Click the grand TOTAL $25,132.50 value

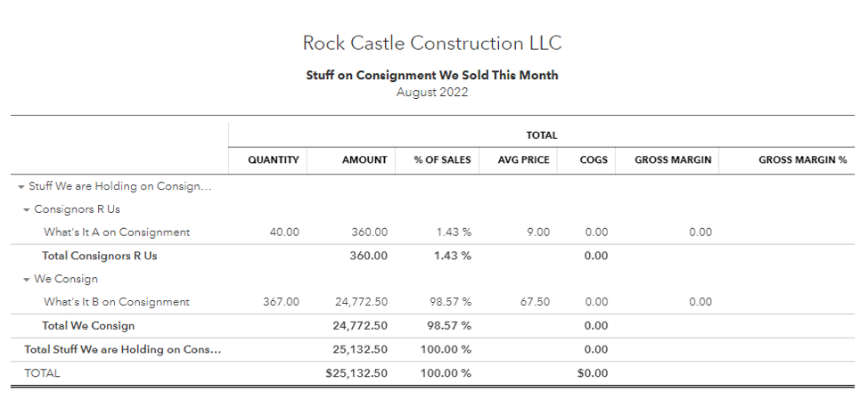pos(356,373)
